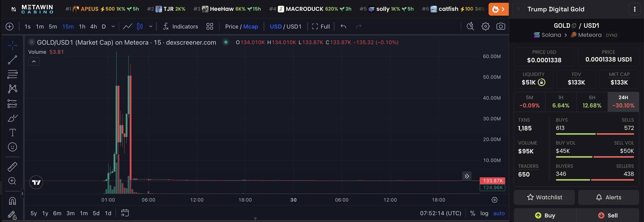Select the 15m timeframe

click(68, 26)
